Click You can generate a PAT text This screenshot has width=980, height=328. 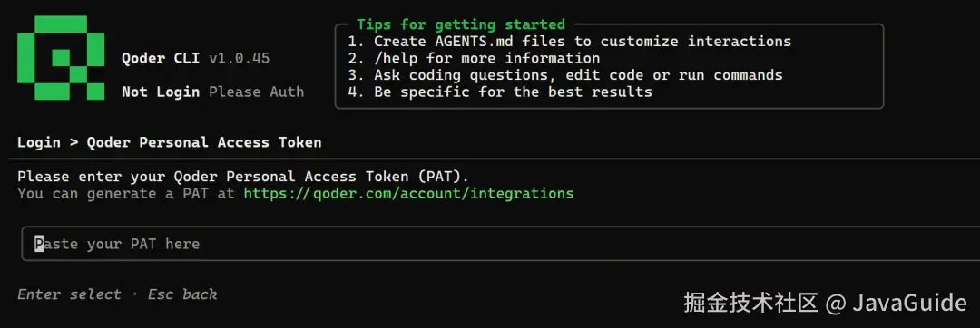pyautogui.click(x=126, y=193)
